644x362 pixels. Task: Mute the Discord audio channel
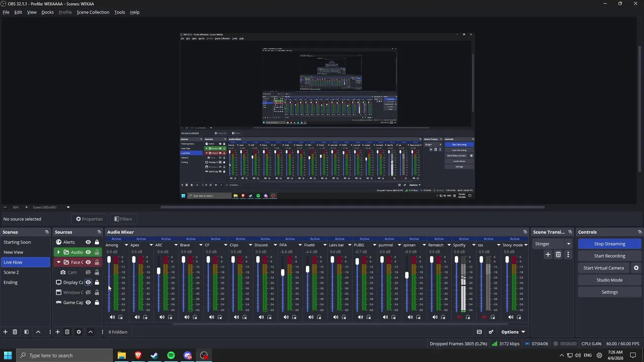[x=261, y=317]
